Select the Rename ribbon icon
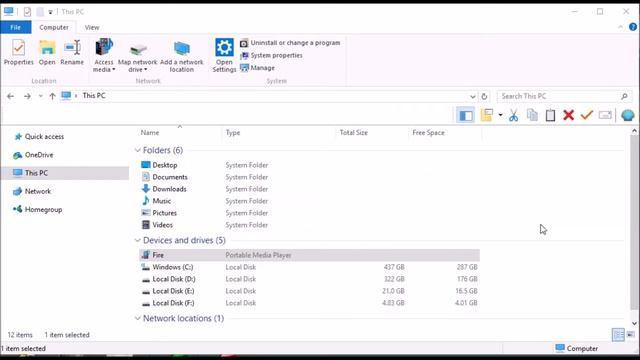The height and width of the screenshot is (360, 640). 72,52
